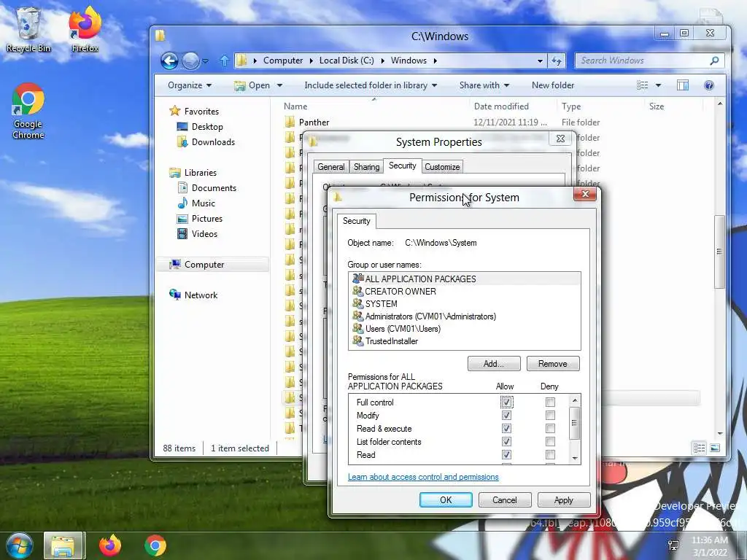Image resolution: width=747 pixels, height=560 pixels.
Task: Toggle Allow checkbox for Modify
Action: pos(506,416)
